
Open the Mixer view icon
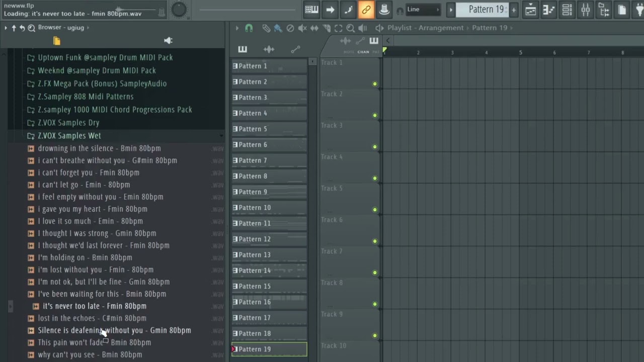pos(586,10)
